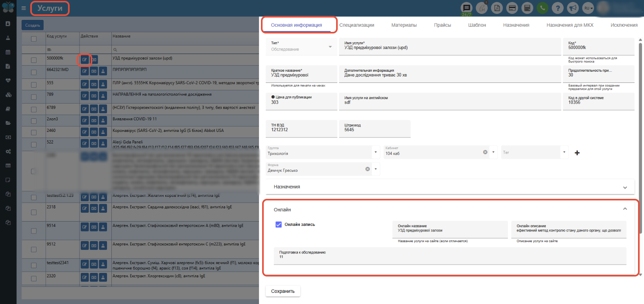Open the calculator icon in the header
644x304 pixels.
tap(527, 8)
